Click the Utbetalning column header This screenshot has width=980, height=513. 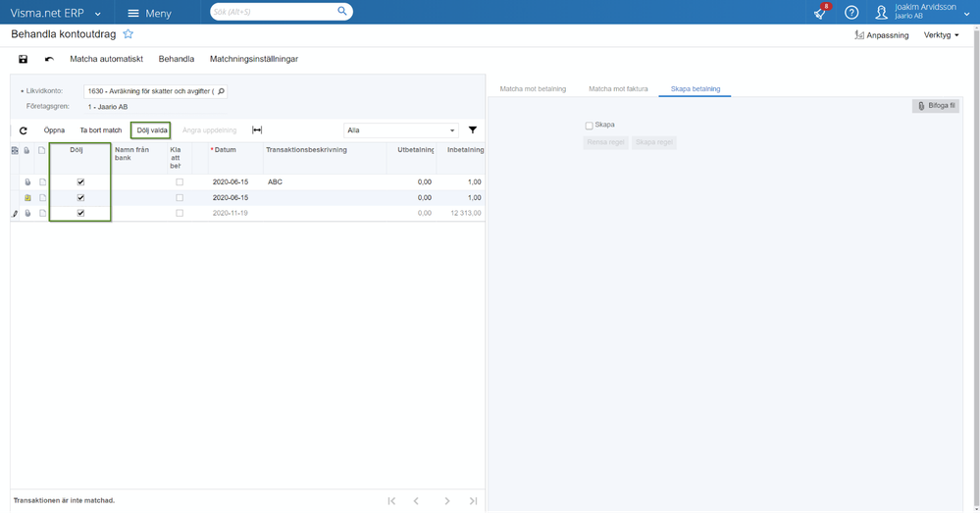[416, 150]
